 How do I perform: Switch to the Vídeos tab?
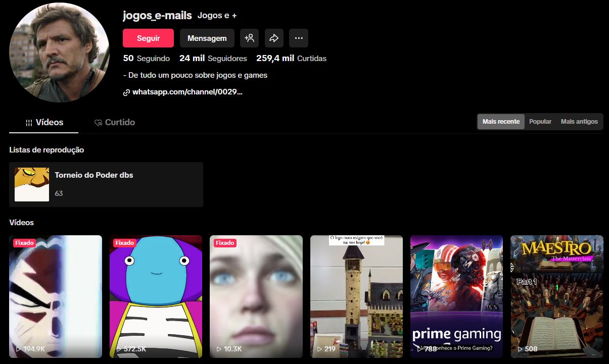[44, 123]
